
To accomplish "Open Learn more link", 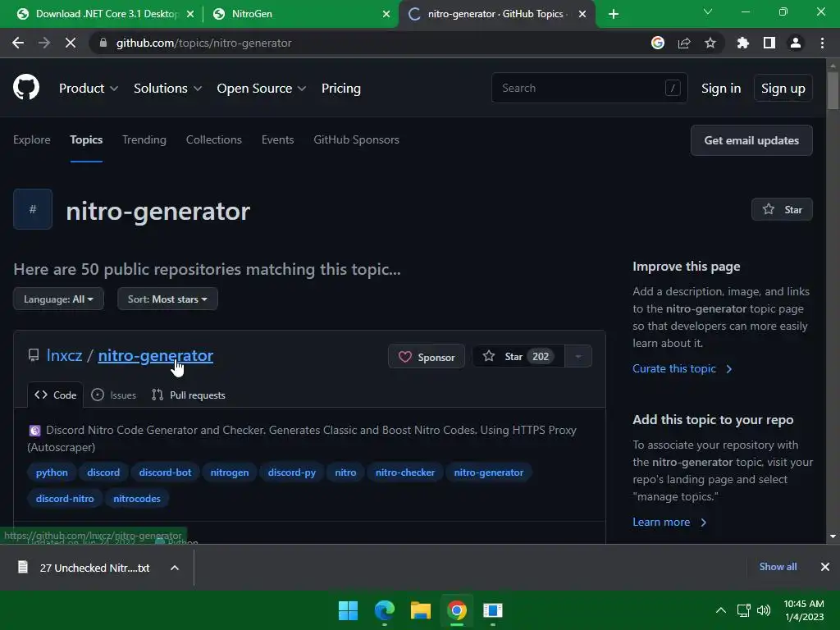I will click(x=669, y=522).
